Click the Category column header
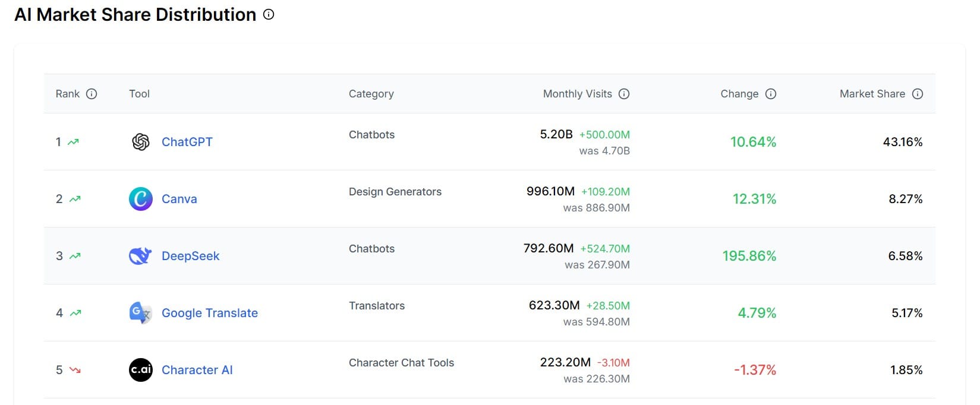The height and width of the screenshot is (405, 980). pyautogui.click(x=371, y=94)
